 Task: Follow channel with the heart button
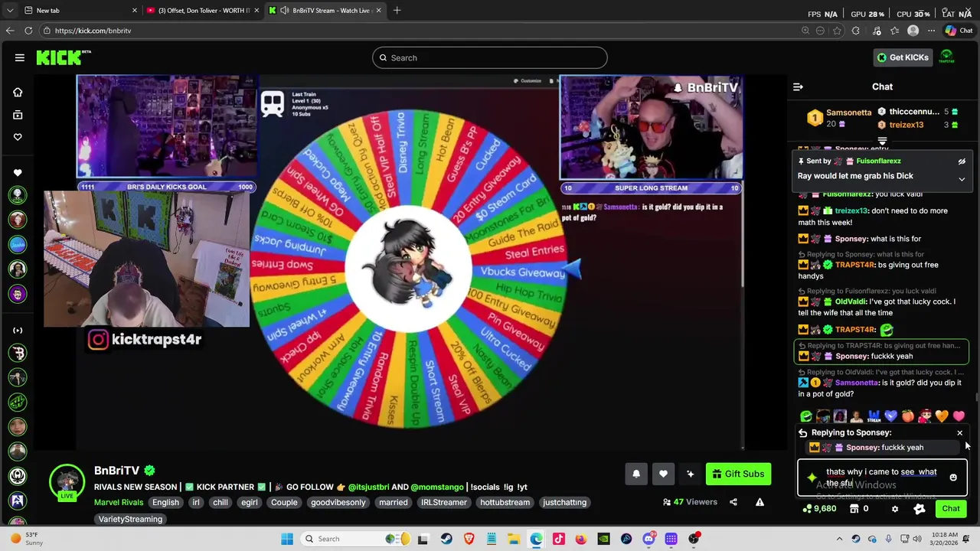coord(663,474)
